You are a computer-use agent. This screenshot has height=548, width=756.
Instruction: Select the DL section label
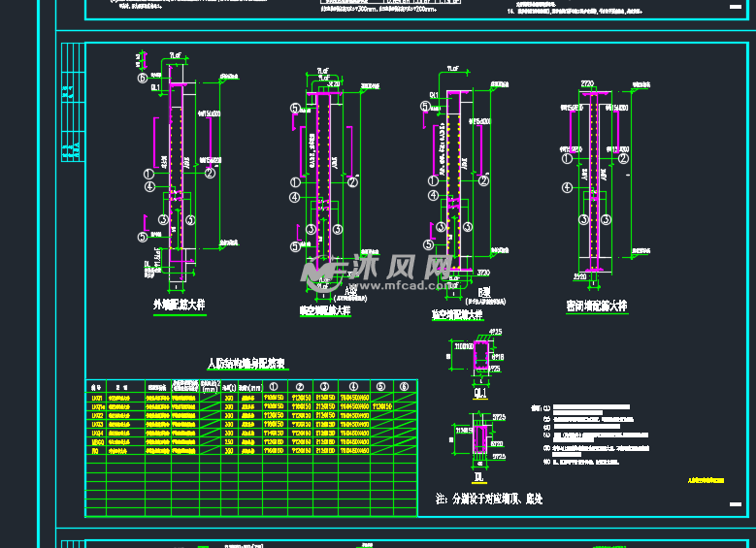coord(479,477)
